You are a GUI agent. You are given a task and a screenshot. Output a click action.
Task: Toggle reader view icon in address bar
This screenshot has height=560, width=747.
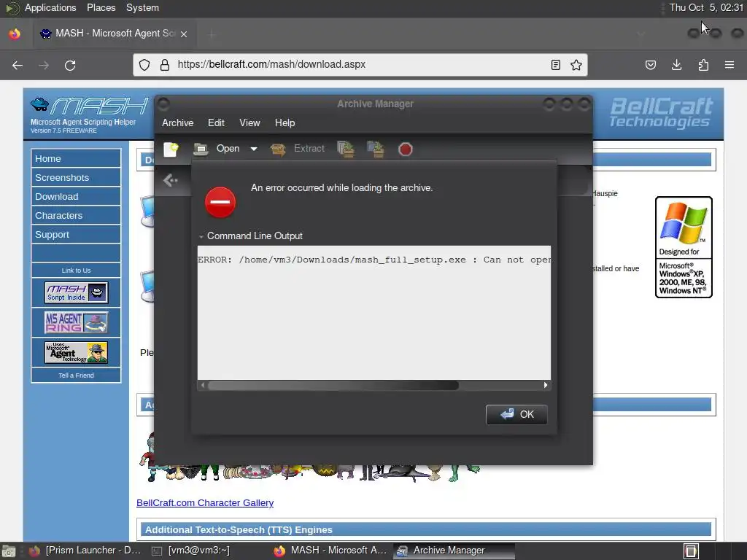pyautogui.click(x=555, y=65)
